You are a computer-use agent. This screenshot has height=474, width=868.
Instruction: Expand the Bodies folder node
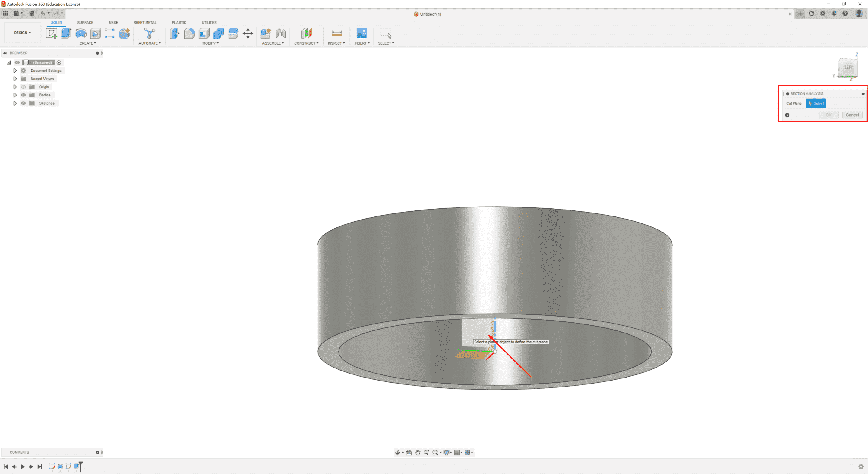[15, 95]
